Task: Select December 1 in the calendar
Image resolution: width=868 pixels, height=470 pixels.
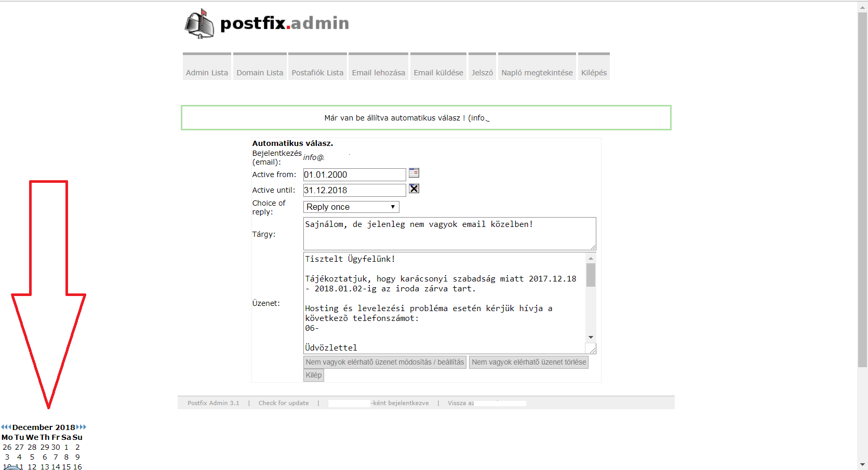Action: (x=66, y=447)
